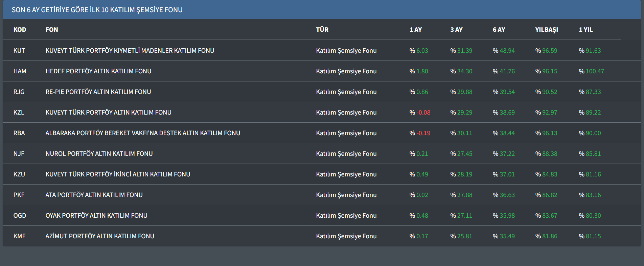
Task: Click the KUT fund code
Action: (x=19, y=51)
